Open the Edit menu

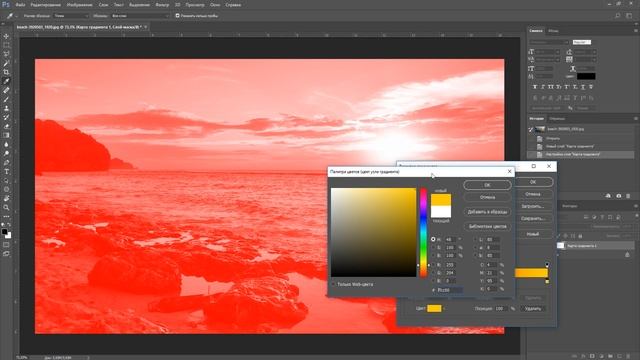pos(45,5)
